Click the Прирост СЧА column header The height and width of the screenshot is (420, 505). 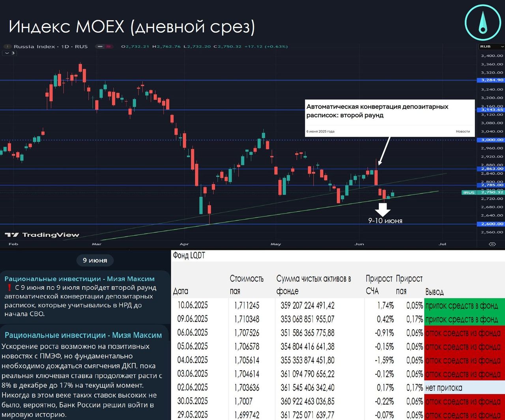[x=379, y=285]
